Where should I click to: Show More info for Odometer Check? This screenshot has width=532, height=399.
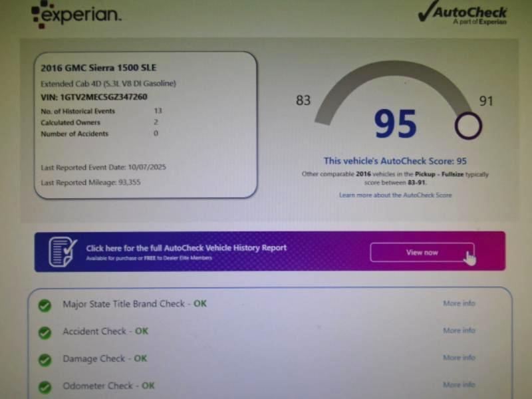coord(459,384)
